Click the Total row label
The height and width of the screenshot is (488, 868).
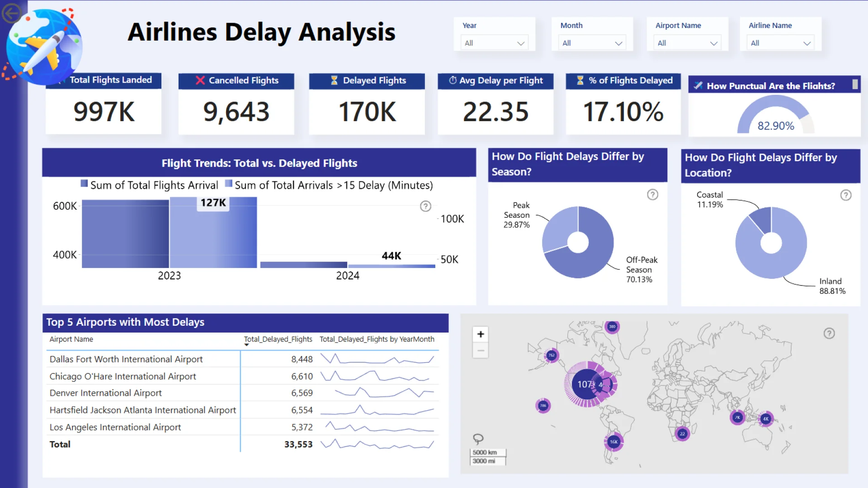pyautogui.click(x=60, y=444)
